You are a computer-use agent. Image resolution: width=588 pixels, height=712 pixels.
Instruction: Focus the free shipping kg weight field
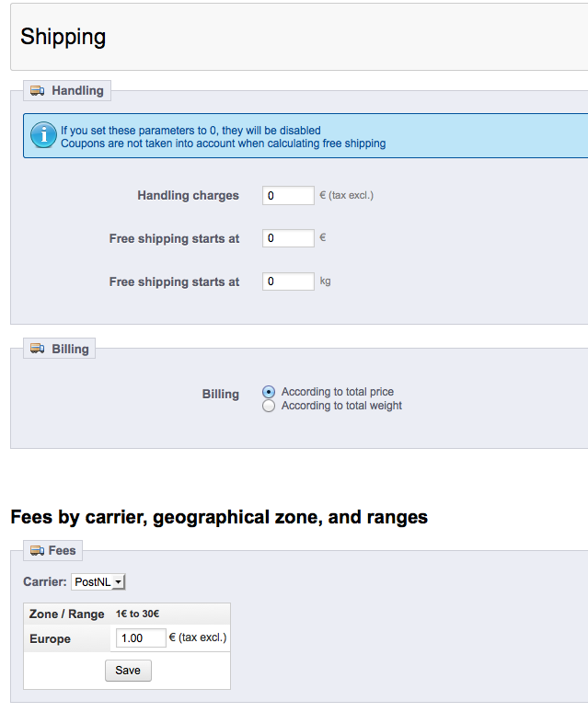[x=288, y=281]
